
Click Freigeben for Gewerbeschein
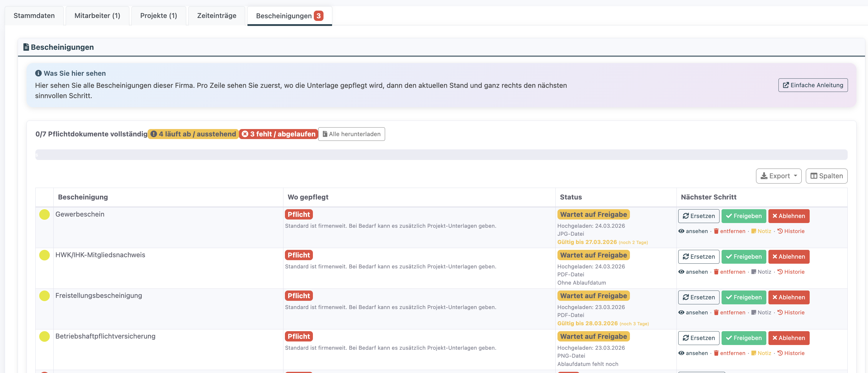(743, 216)
